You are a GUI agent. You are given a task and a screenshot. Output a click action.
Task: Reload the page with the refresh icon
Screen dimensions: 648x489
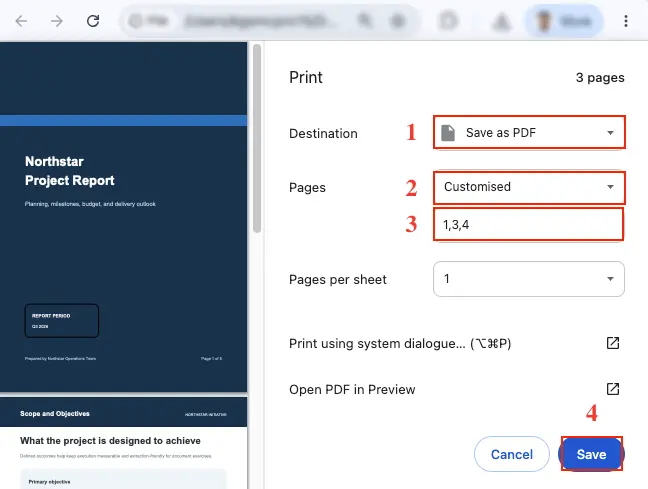click(x=93, y=21)
